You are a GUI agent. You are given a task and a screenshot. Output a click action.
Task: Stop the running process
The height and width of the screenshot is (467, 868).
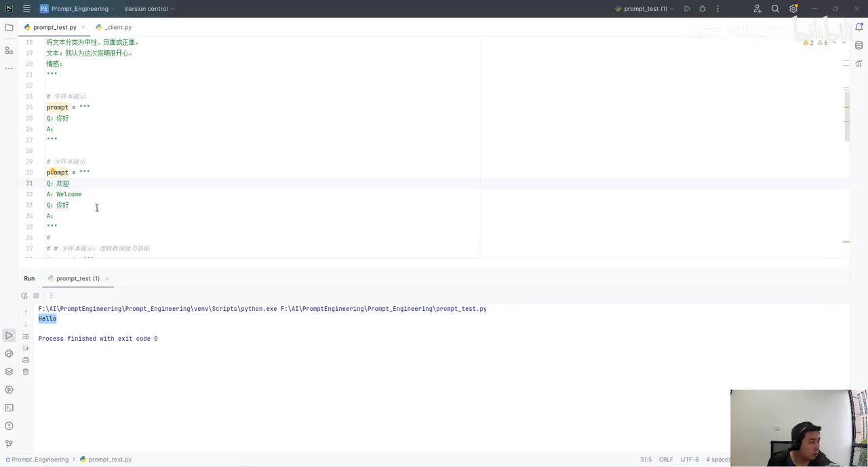37,295
